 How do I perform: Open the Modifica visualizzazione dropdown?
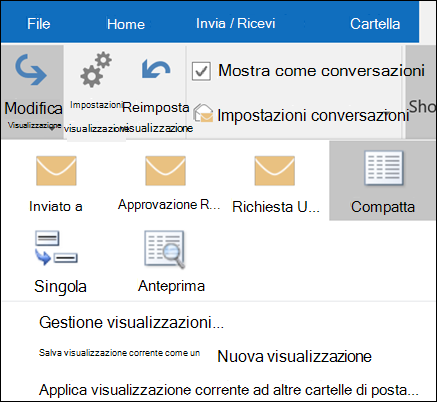coord(32,92)
